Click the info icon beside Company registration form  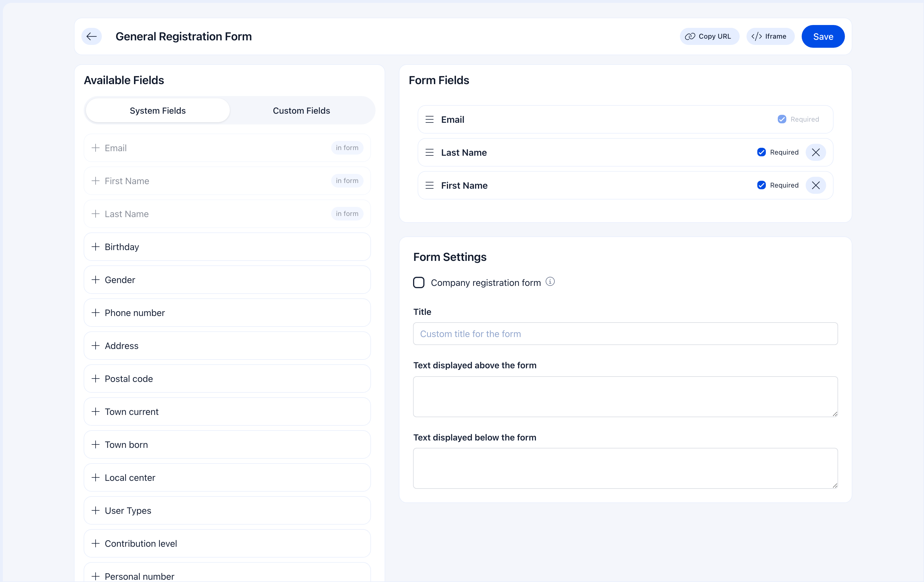tap(551, 282)
